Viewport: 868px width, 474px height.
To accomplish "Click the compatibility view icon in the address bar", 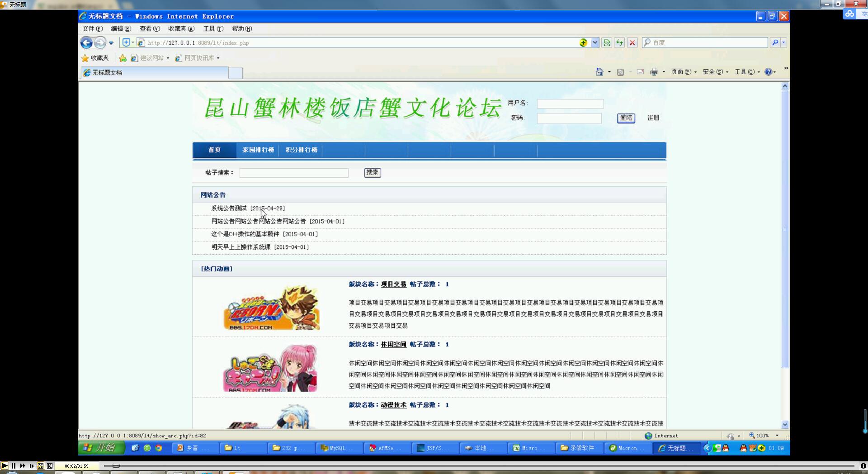I will (x=607, y=43).
